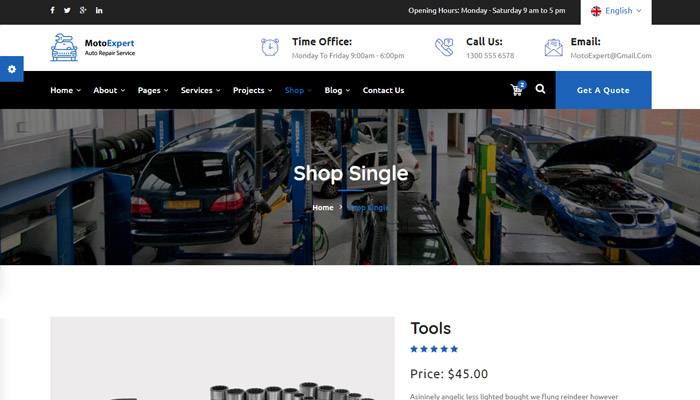Open the Blog menu item
This screenshot has width=700, height=400.
[336, 90]
